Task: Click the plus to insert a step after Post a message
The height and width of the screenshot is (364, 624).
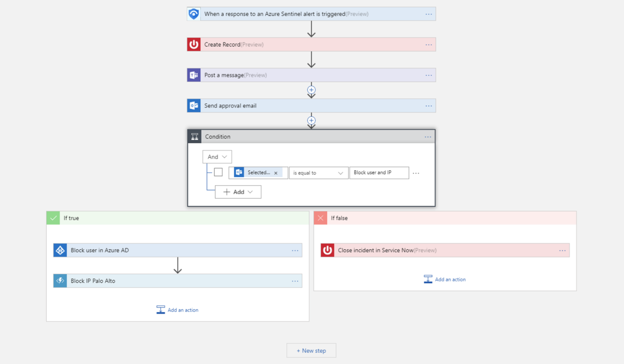Action: (x=311, y=90)
